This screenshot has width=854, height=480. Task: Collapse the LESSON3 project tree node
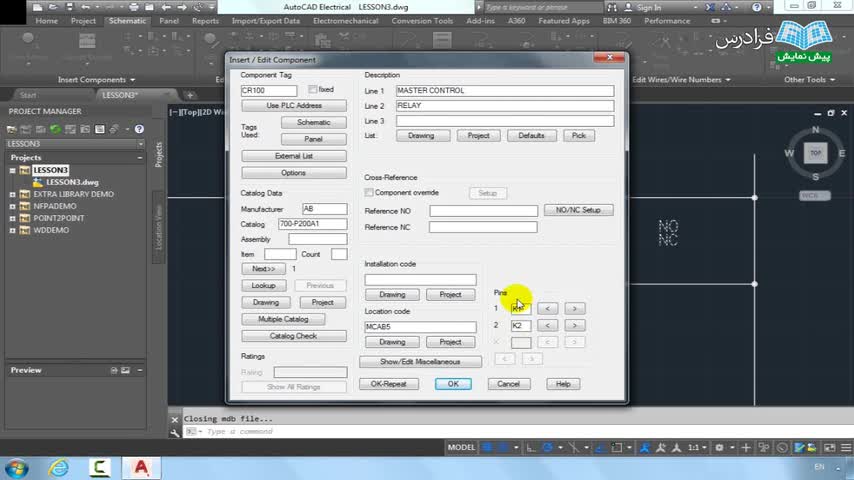pyautogui.click(x=12, y=171)
